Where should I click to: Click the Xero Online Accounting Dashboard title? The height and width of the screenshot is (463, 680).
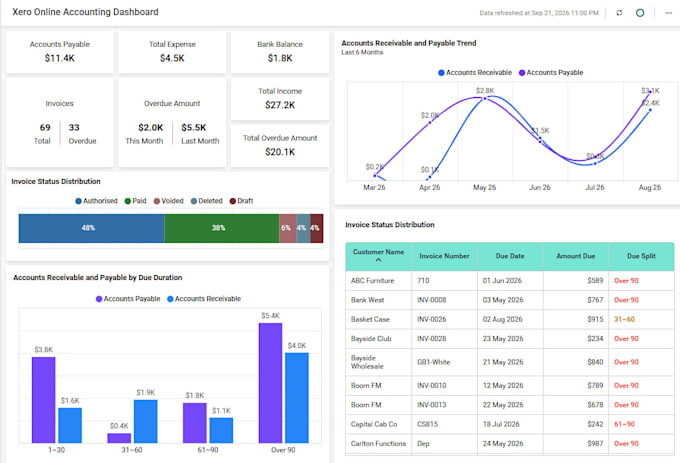point(85,12)
